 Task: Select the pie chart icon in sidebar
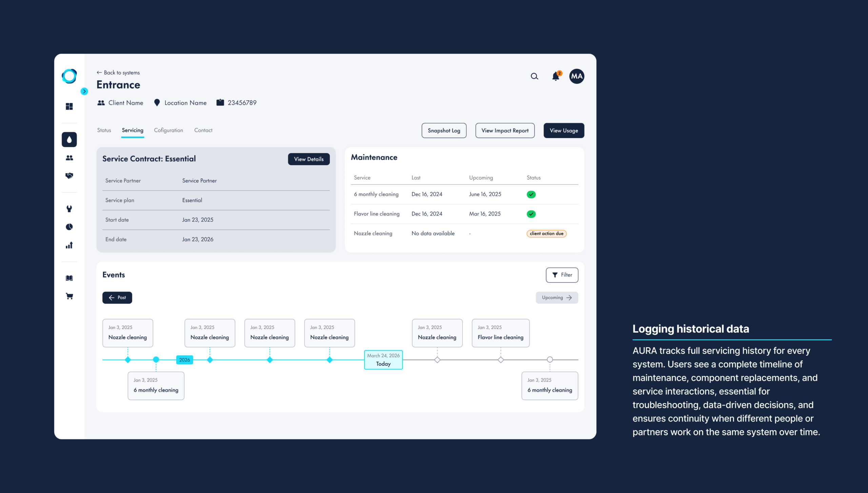(x=69, y=226)
